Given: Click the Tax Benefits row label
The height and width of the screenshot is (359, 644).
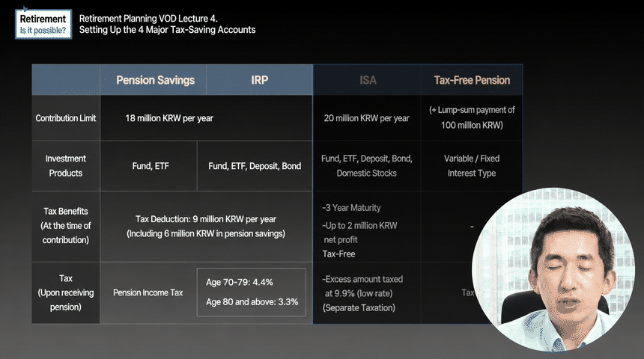Looking at the screenshot, I should pos(66,226).
